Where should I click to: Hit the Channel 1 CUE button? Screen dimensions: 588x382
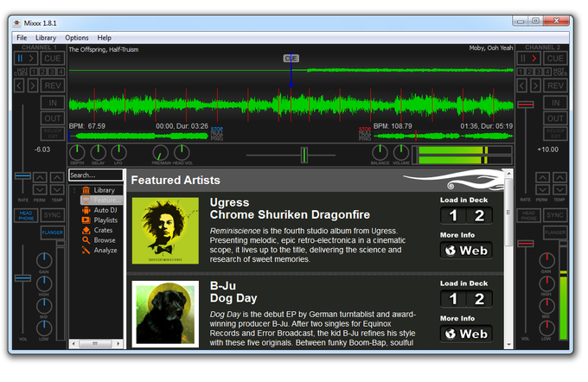pos(53,59)
